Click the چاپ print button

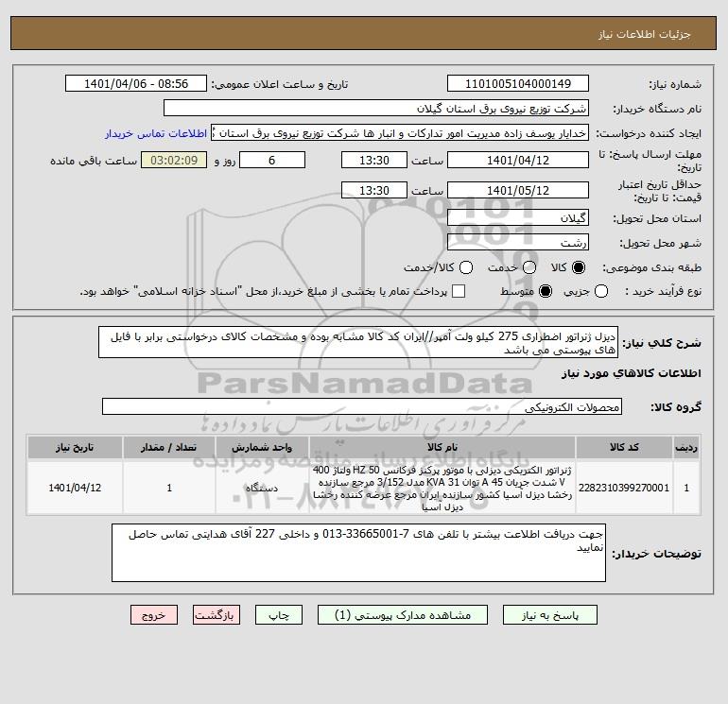pos(279,615)
